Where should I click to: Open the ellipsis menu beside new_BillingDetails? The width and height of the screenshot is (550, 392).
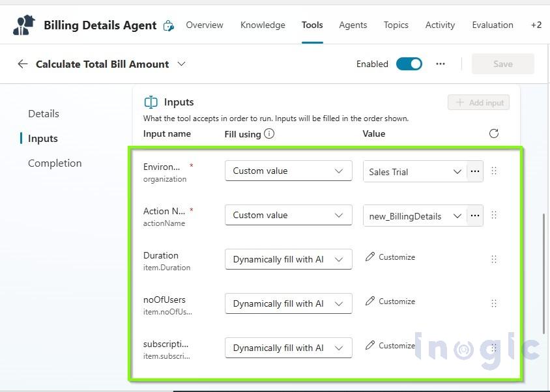(474, 216)
